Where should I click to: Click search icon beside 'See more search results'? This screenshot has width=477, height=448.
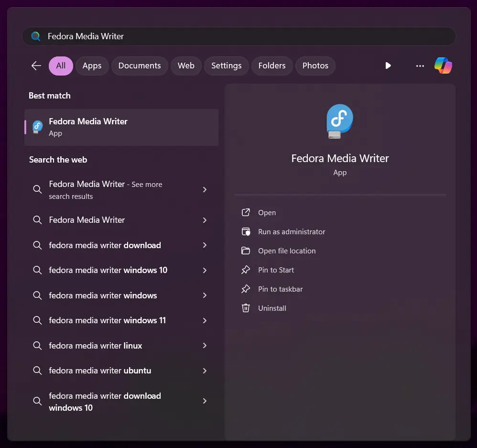[x=37, y=190]
